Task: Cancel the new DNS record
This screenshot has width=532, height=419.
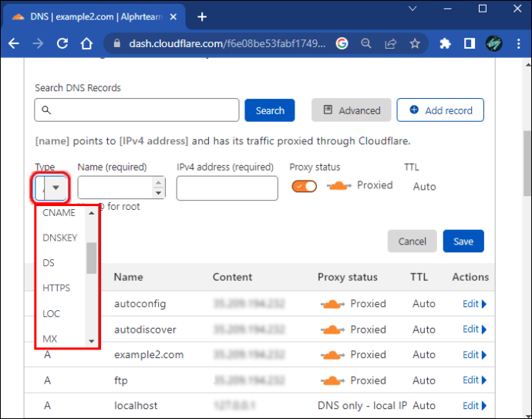Action: pos(412,241)
